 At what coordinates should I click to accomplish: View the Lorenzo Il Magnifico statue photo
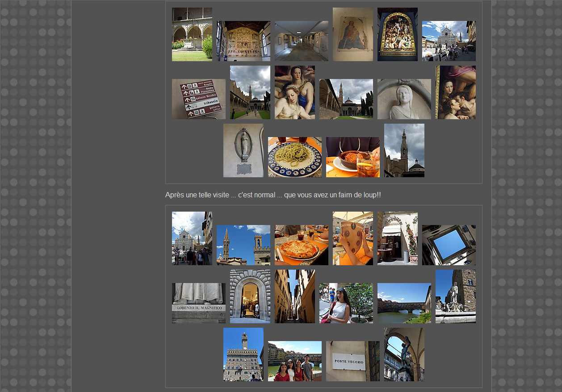pyautogui.click(x=198, y=303)
